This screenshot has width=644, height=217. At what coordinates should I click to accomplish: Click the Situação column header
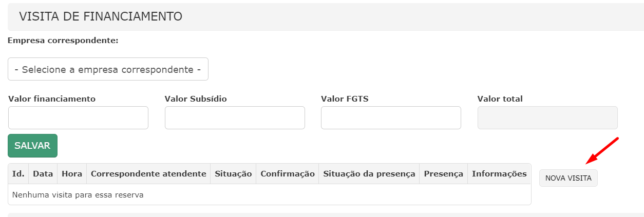[x=234, y=174]
